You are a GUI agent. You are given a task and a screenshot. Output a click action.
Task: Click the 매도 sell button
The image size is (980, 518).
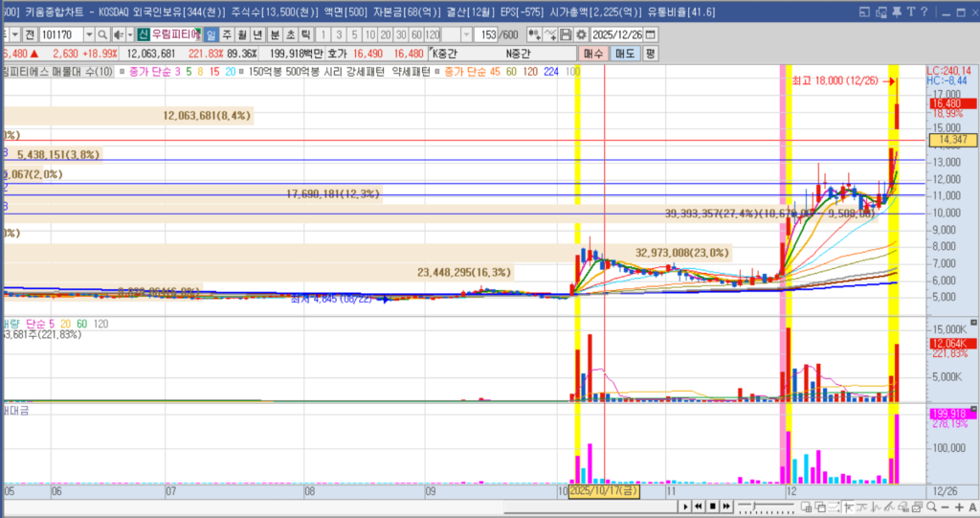coord(624,54)
